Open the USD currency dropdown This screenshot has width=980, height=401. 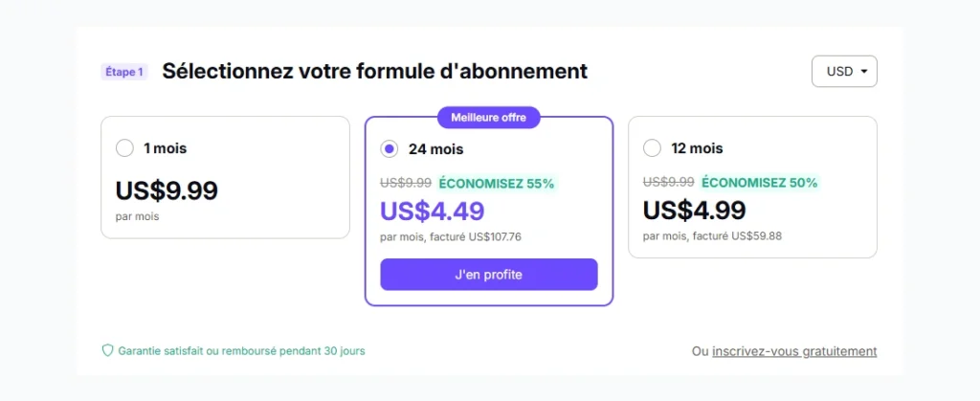tap(844, 72)
